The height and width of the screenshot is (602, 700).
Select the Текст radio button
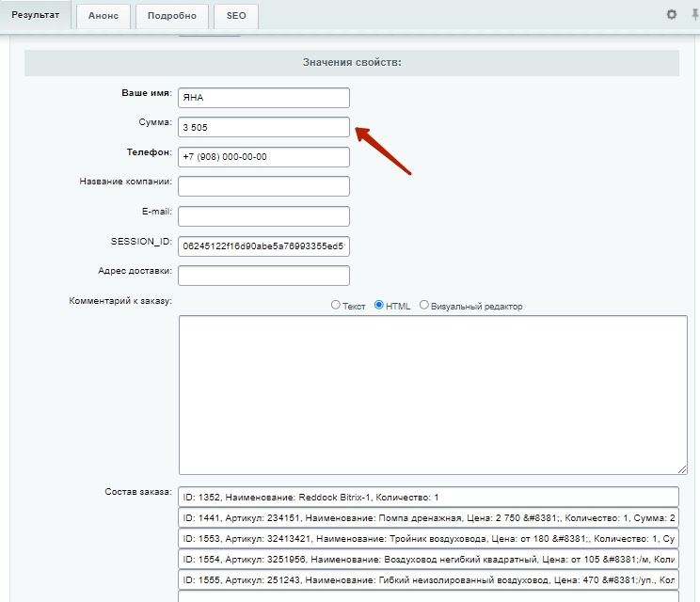point(336,305)
